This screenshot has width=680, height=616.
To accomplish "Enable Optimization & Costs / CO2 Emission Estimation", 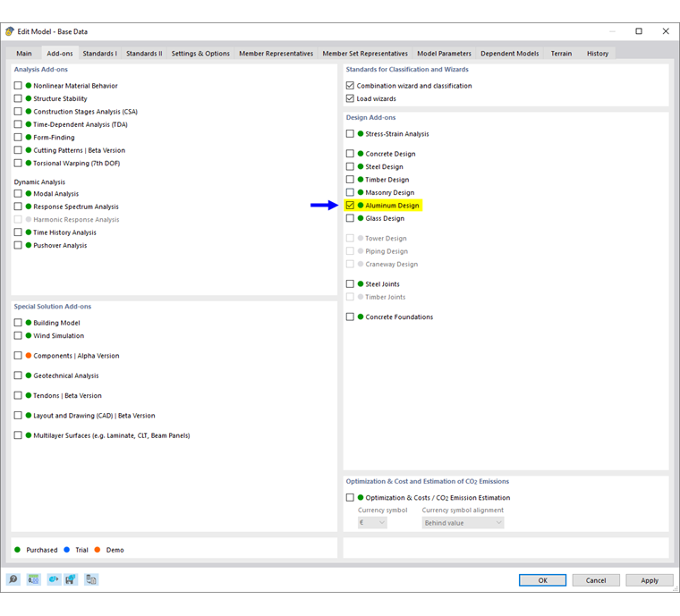I will click(x=350, y=498).
